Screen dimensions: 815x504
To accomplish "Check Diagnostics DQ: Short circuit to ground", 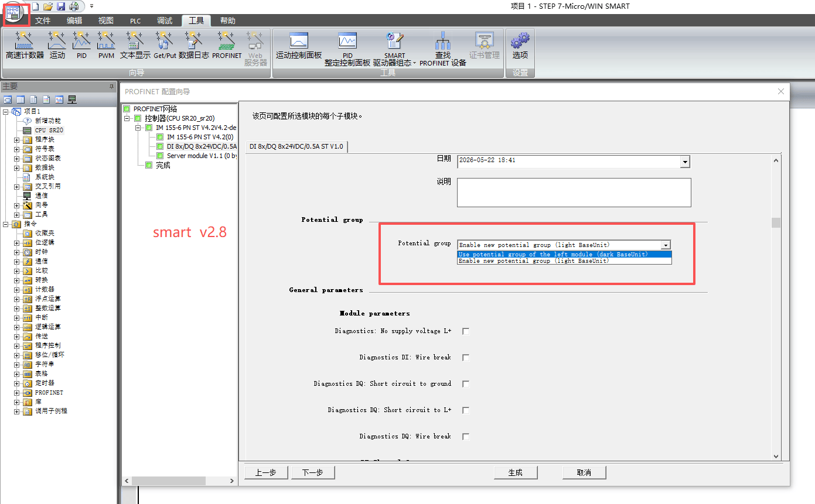I will point(466,384).
